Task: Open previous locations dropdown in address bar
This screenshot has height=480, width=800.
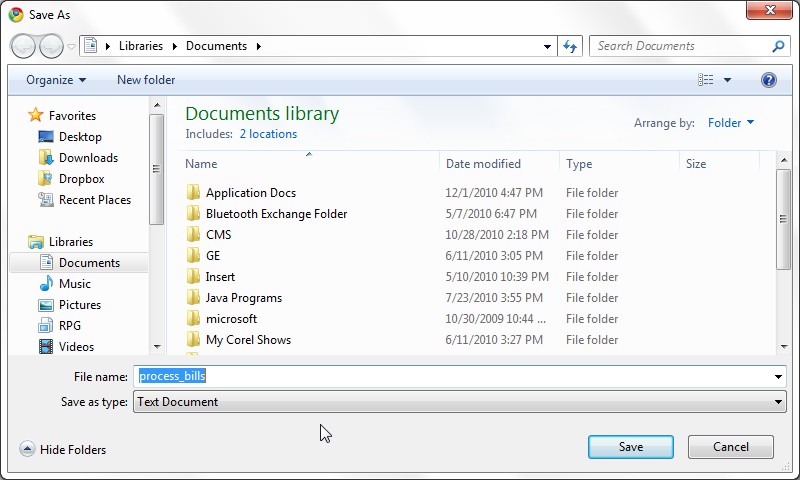Action: coord(547,46)
